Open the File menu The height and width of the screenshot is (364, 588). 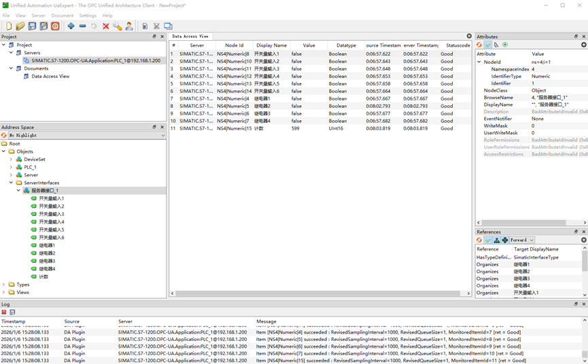point(6,16)
